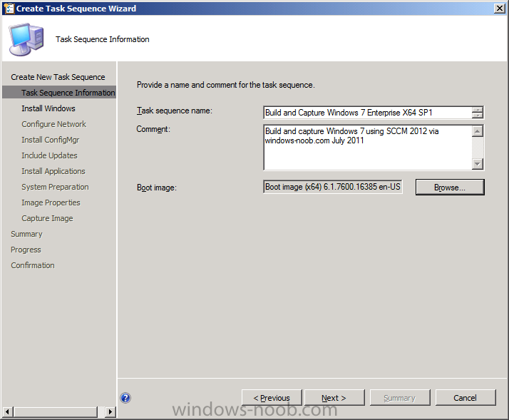Select the Progress step in sidebar
This screenshot has height=420, width=509.
coord(26,250)
